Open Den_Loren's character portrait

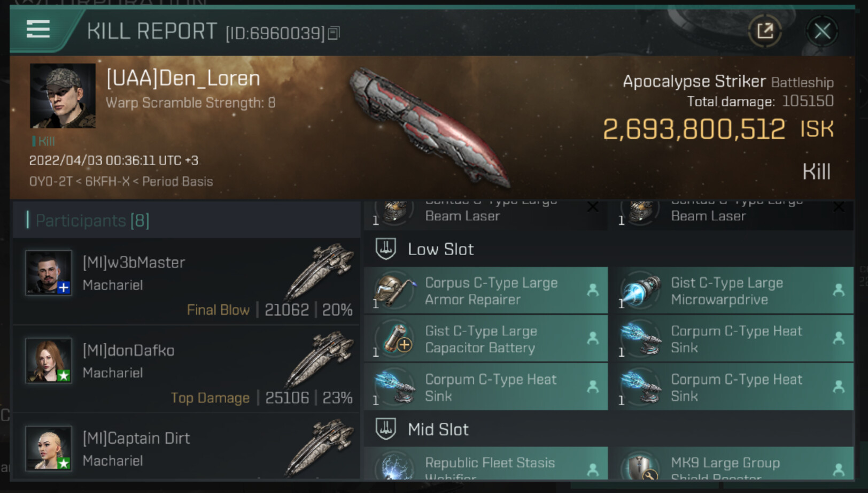pyautogui.click(x=63, y=96)
